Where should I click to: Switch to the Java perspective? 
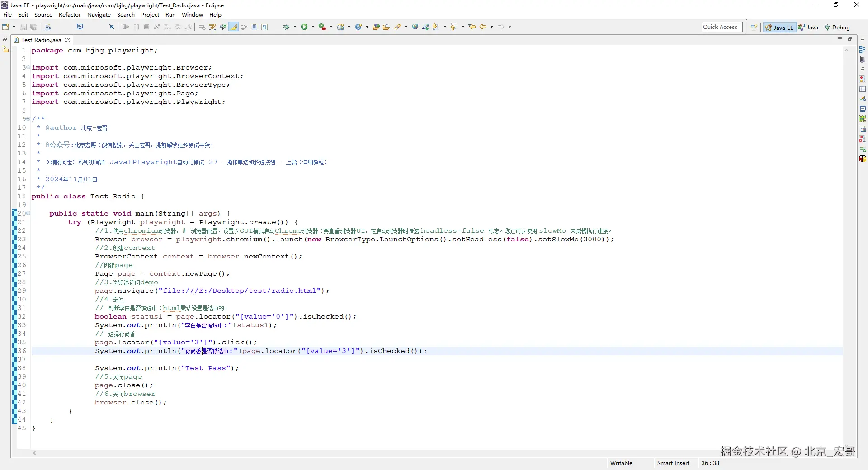[808, 28]
